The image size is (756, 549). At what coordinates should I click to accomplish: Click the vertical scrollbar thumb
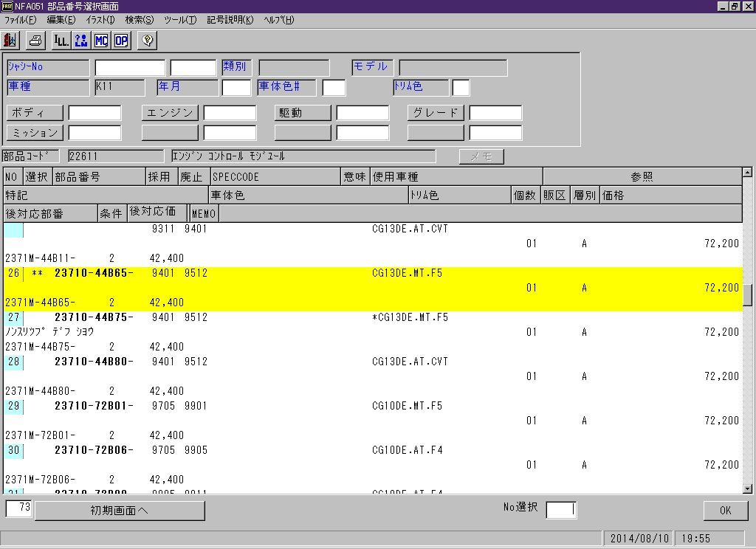pos(747,295)
